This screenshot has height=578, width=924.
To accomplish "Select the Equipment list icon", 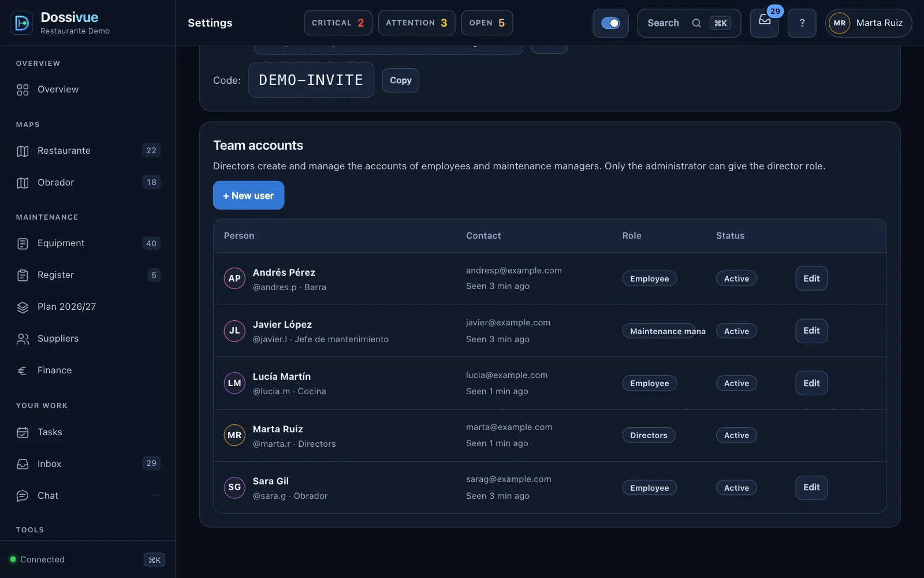I will pyautogui.click(x=23, y=243).
